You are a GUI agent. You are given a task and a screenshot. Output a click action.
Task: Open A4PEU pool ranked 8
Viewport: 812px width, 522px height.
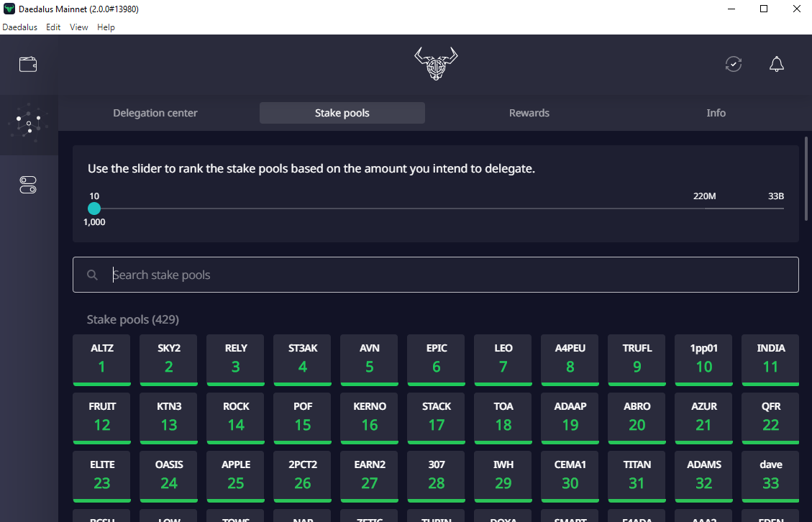pyautogui.click(x=570, y=360)
